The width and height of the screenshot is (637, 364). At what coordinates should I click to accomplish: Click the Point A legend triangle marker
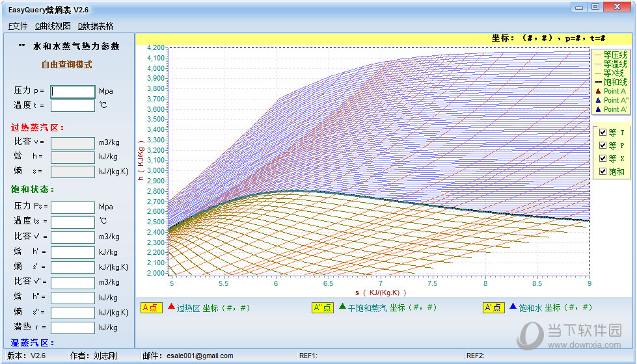click(x=598, y=92)
